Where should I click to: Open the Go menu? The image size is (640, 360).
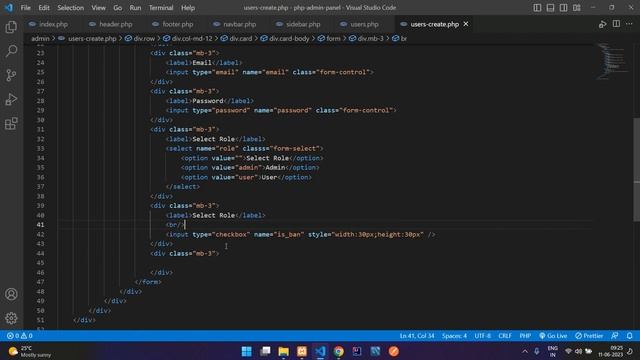click(118, 8)
